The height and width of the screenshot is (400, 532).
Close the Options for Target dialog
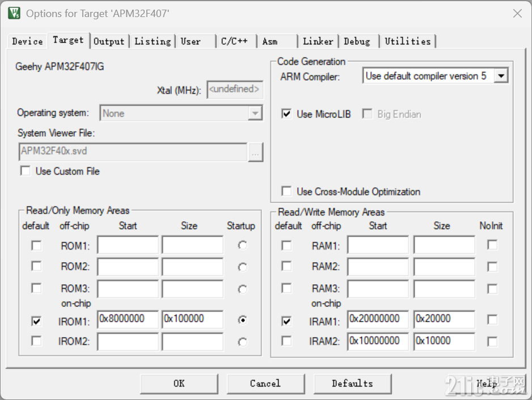pos(517,14)
